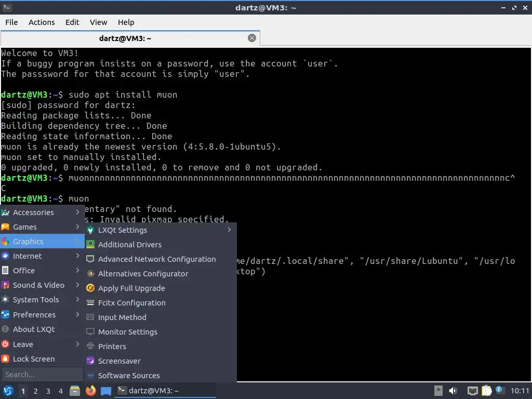Open the Help menu
Image resolution: width=532 pixels, height=399 pixels.
pos(126,22)
